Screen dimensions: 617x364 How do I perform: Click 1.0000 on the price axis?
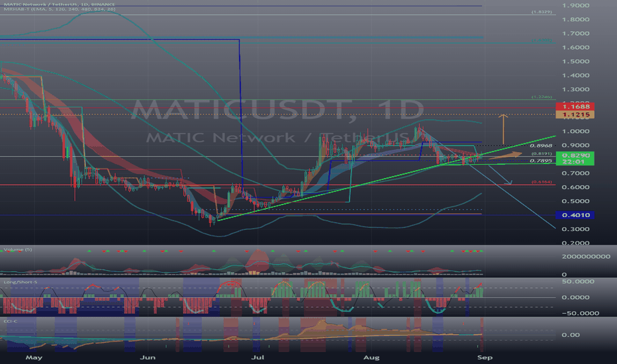[x=576, y=132]
